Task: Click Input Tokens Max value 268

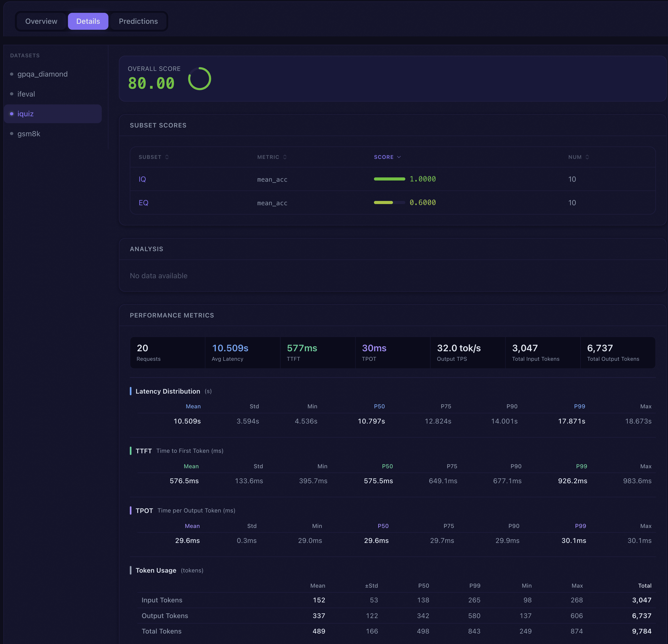Action: [577, 600]
